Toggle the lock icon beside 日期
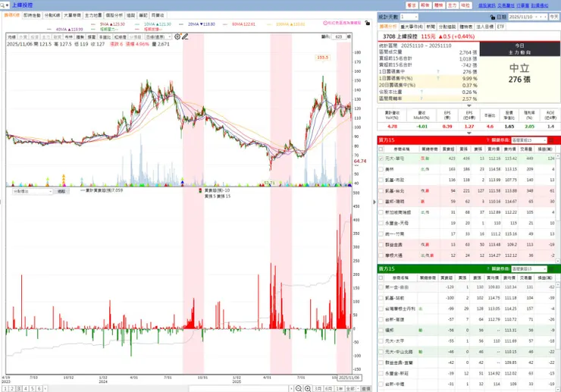Screen dimensions: 561x392 (x=493, y=17)
